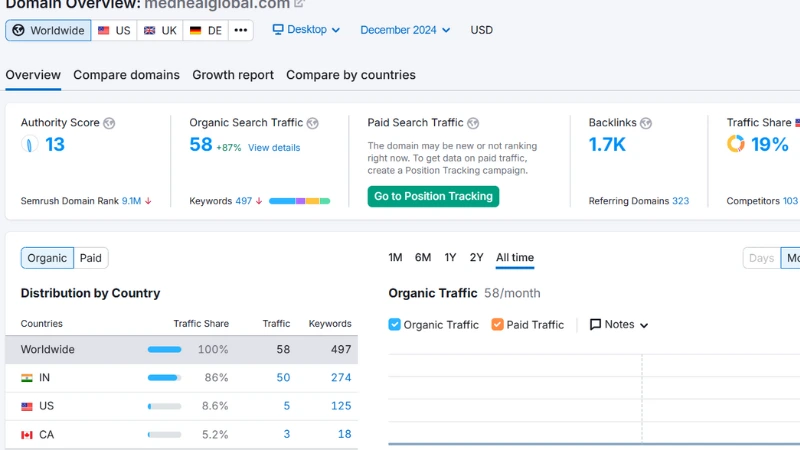Switch to Organic distribution toggle
The width and height of the screenshot is (800, 450).
[47, 258]
